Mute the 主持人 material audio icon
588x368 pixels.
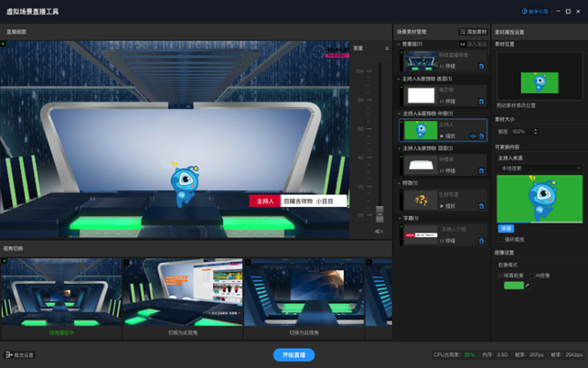tap(474, 135)
